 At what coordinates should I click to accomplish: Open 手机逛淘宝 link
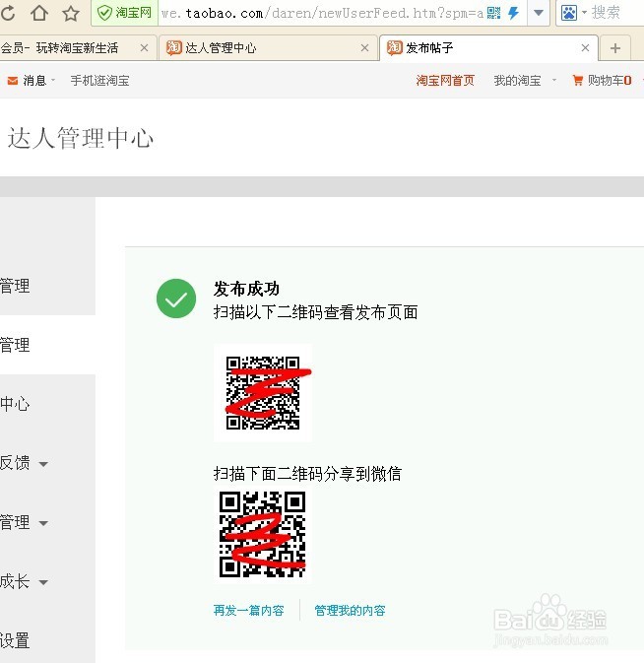tap(99, 81)
